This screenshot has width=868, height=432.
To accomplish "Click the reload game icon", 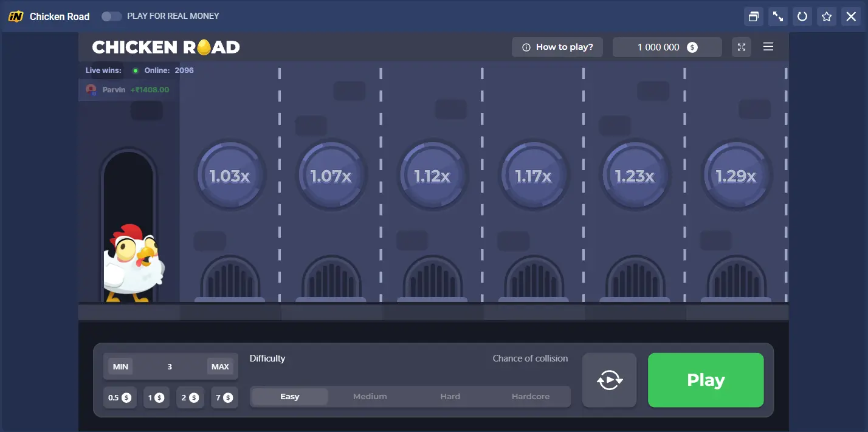I will [802, 16].
